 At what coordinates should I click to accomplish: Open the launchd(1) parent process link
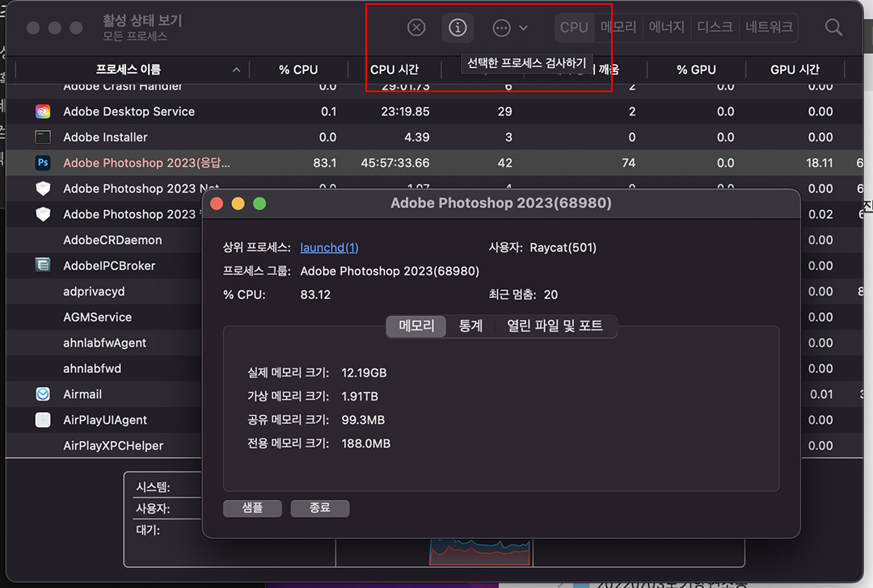click(x=329, y=247)
